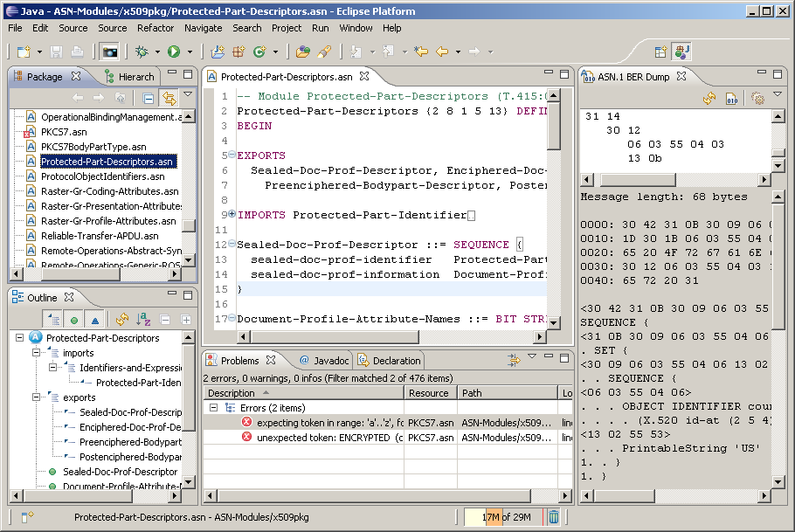Click refresh arrows in the ASN.1 BER Dump toolbar
795x532 pixels.
pos(709,99)
